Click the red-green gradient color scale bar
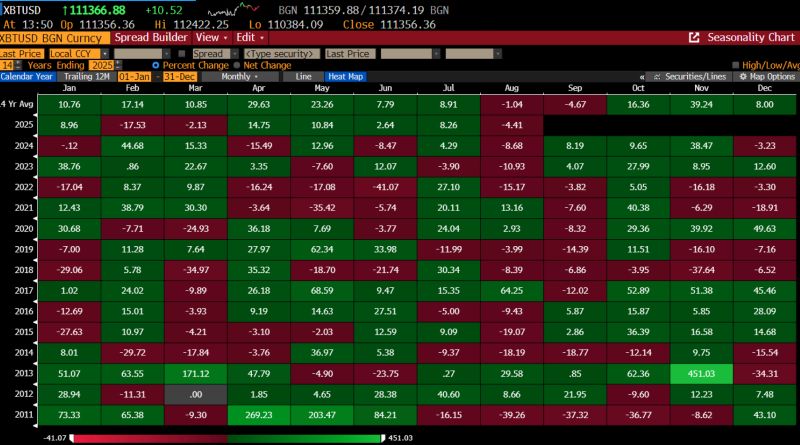Image resolution: width=800 pixels, height=445 pixels. [227, 438]
